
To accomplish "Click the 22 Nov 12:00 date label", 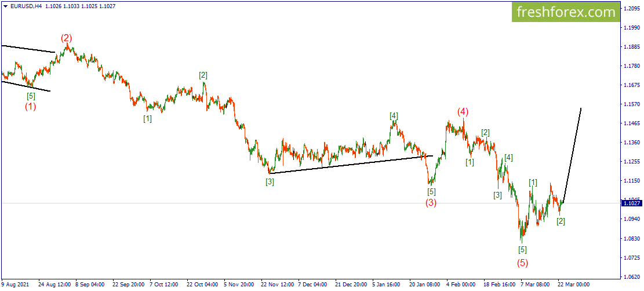I will [277, 284].
